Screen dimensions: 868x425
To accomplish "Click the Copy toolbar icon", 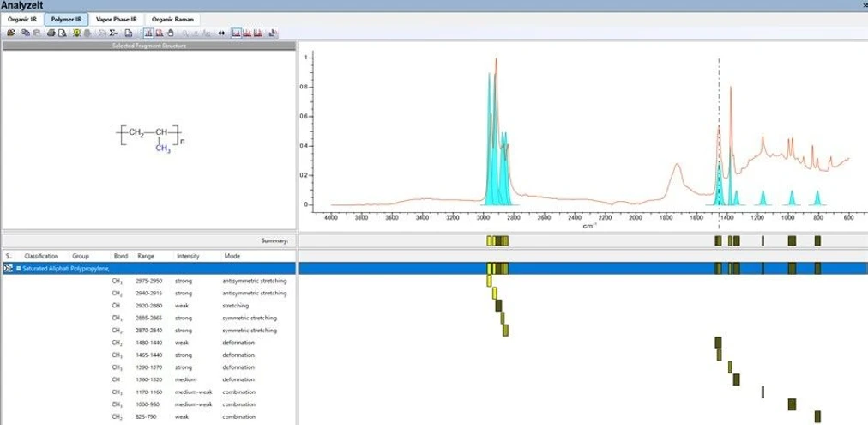I will click(x=26, y=33).
